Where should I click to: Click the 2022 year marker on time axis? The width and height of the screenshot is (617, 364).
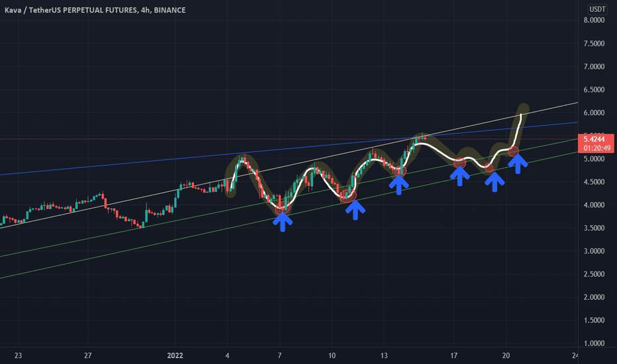pyautogui.click(x=175, y=356)
